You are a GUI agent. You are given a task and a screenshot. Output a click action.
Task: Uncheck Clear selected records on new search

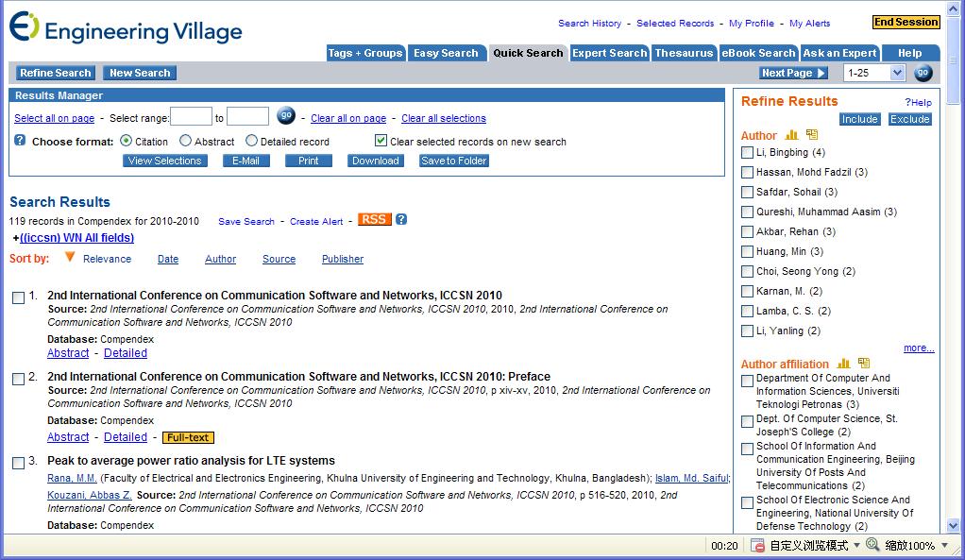pyautogui.click(x=381, y=141)
